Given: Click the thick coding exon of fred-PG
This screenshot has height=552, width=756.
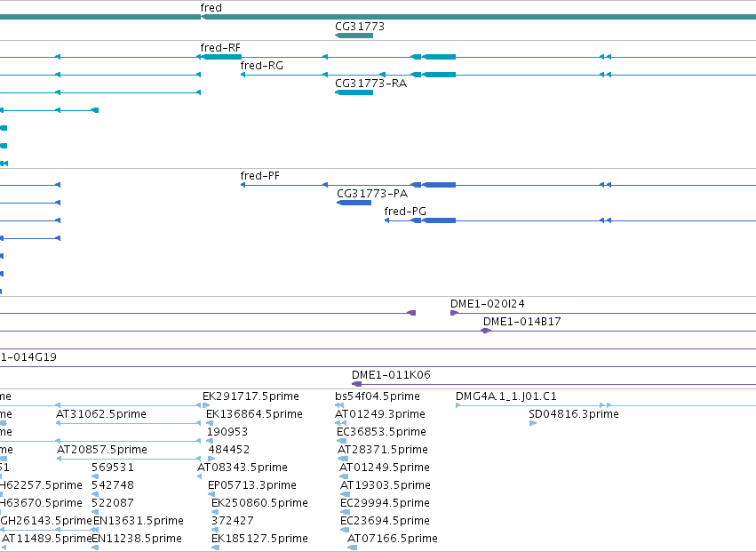Looking at the screenshot, I should (x=439, y=220).
